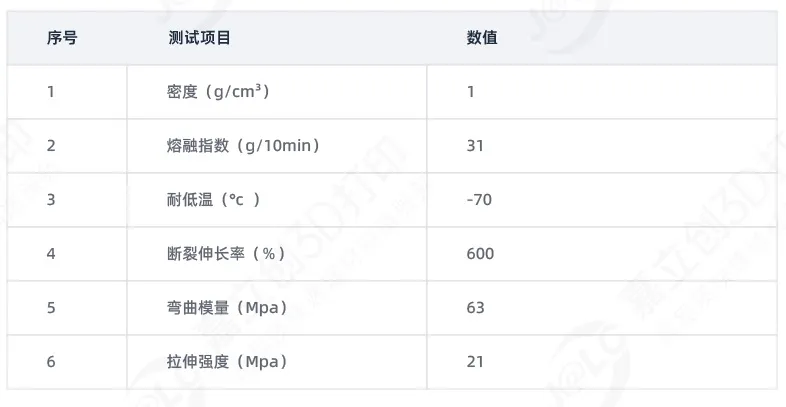Click serial number 3 in 序号 column

pyautogui.click(x=51, y=200)
